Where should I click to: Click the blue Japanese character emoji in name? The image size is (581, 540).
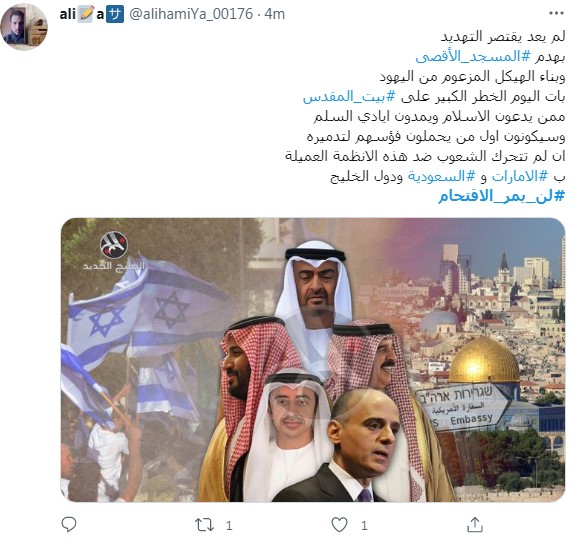(115, 15)
